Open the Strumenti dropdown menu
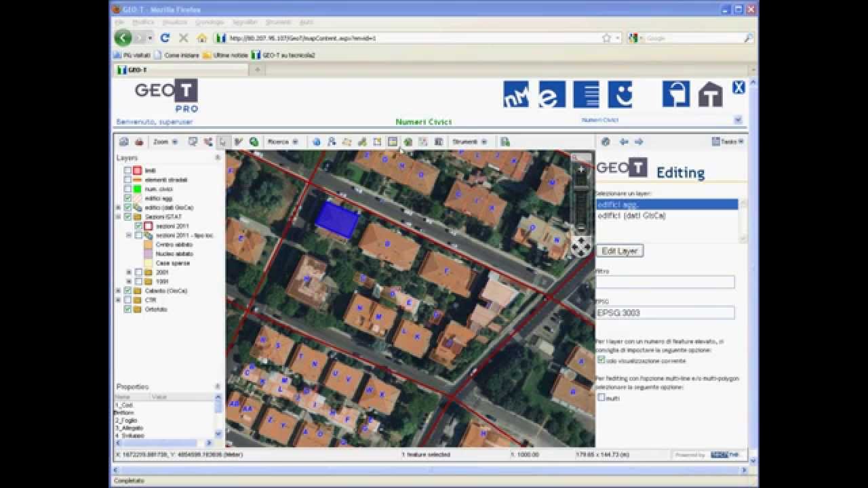Image resolution: width=868 pixels, height=488 pixels. point(470,142)
